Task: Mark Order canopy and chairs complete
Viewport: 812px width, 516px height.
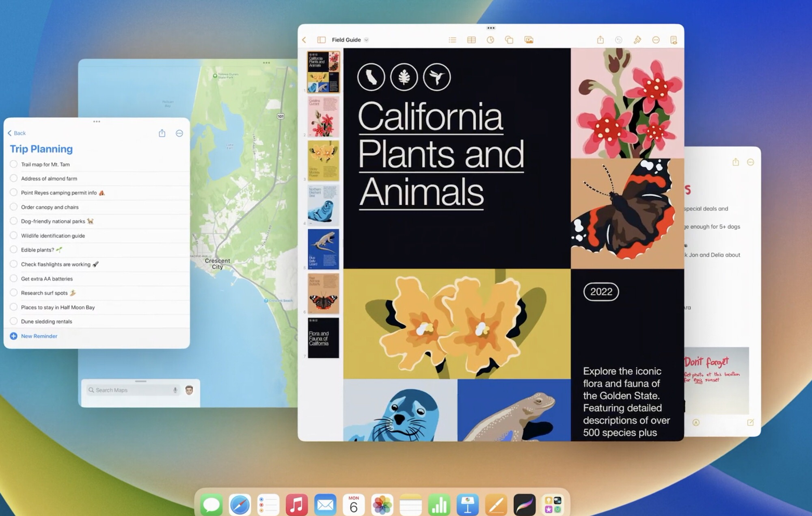Action: coord(13,207)
